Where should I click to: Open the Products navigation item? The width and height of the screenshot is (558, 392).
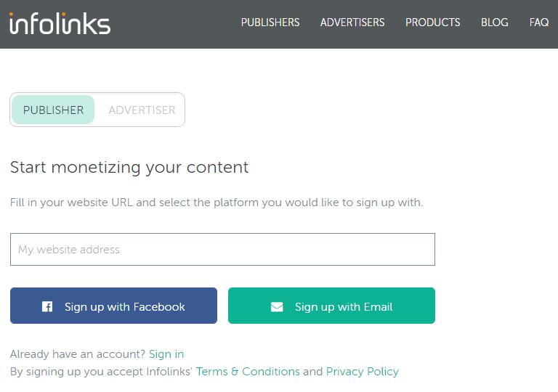pyautogui.click(x=432, y=23)
